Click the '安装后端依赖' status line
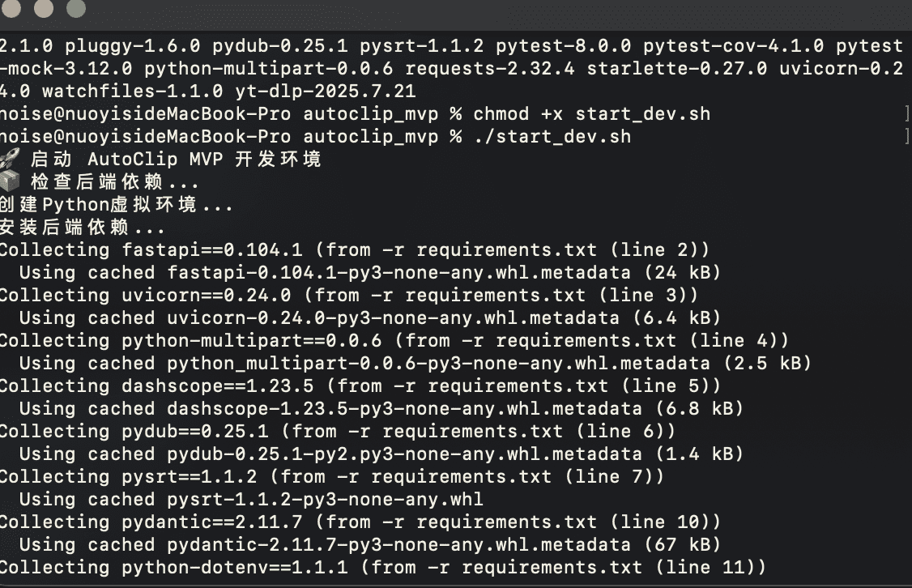The image size is (912, 588). (82, 227)
